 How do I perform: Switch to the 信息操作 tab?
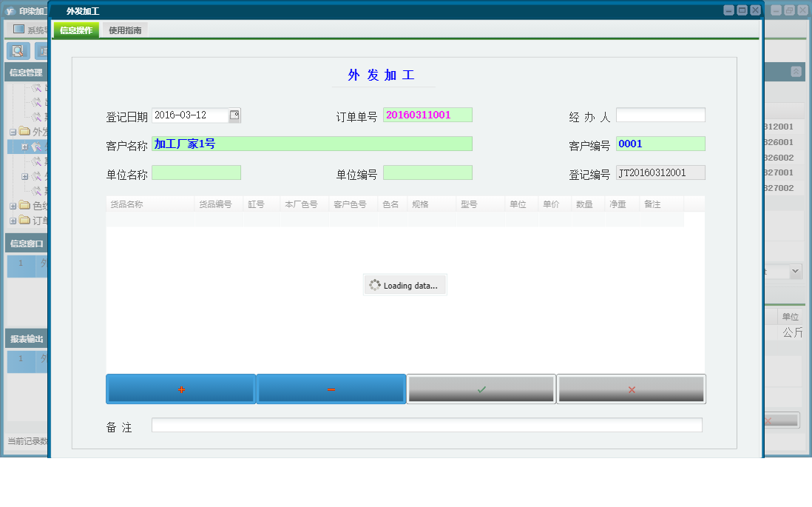(x=76, y=30)
